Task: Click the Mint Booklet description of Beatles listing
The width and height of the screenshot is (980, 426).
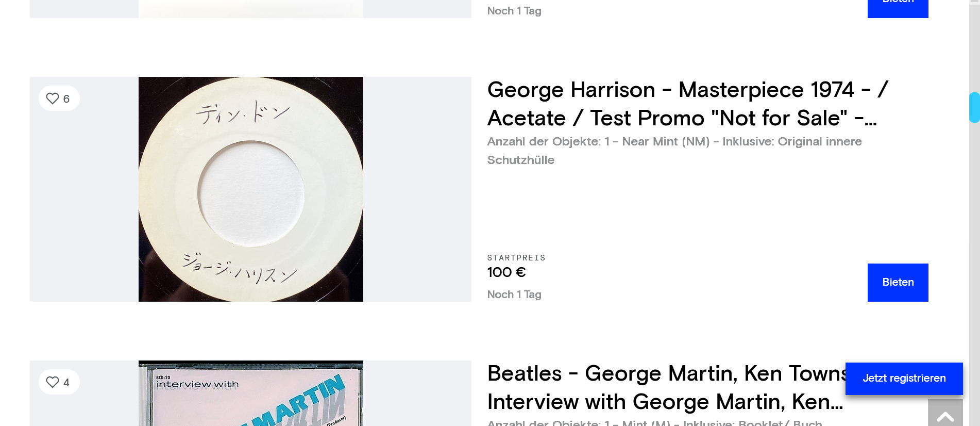Action: [654, 422]
